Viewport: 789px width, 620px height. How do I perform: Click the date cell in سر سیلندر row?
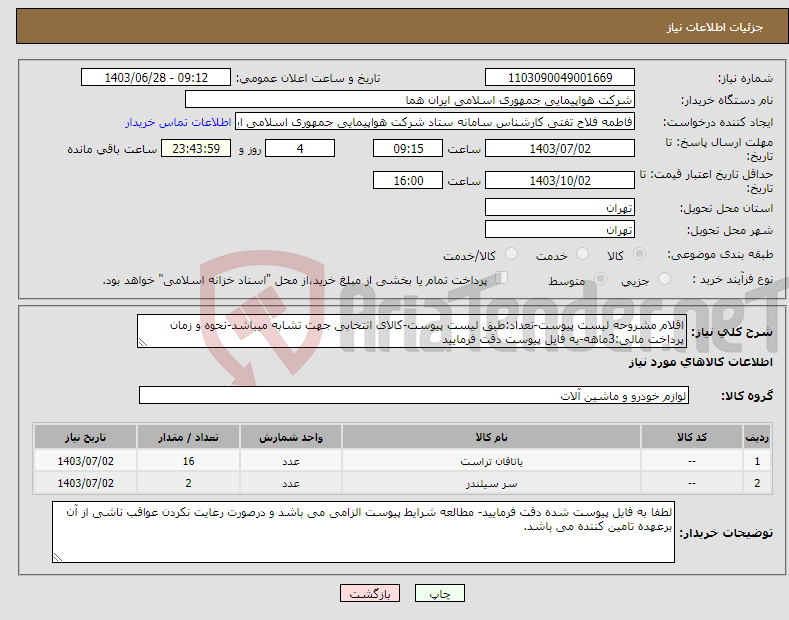86,483
